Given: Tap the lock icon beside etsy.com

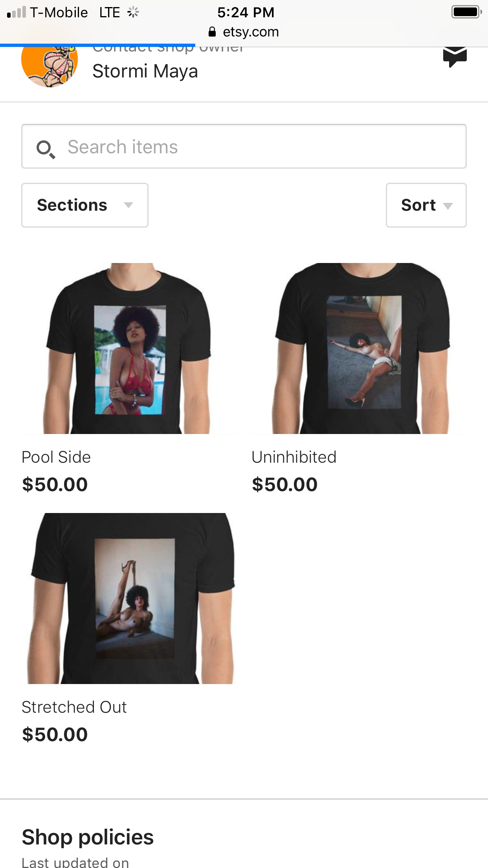Looking at the screenshot, I should [x=212, y=32].
